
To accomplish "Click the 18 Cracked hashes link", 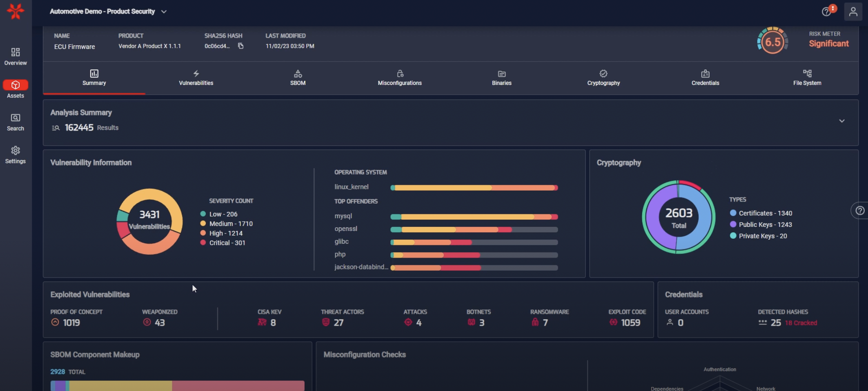I will click(x=801, y=323).
